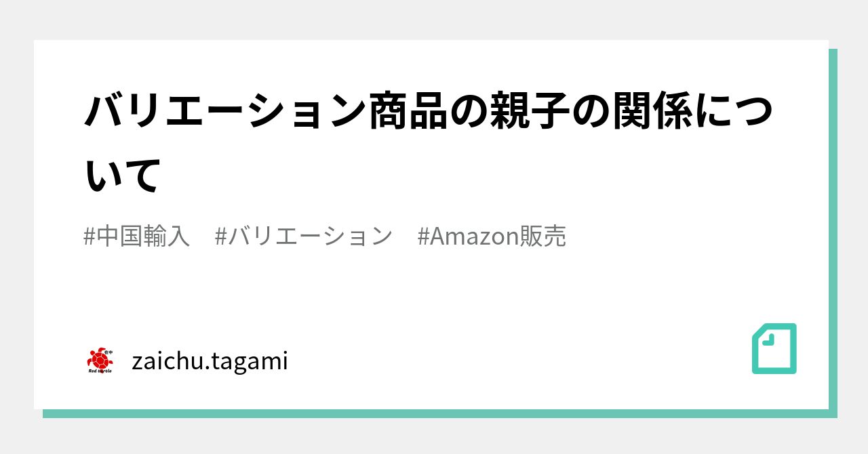Click the article title バリエーション商品の親子の関係について
868x454 pixels.
429,112
